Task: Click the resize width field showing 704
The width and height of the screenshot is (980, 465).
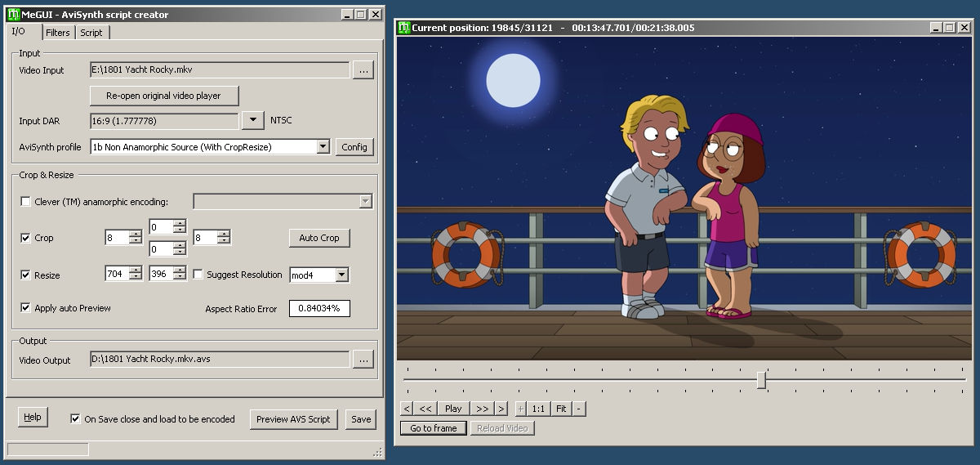Action: tap(116, 275)
